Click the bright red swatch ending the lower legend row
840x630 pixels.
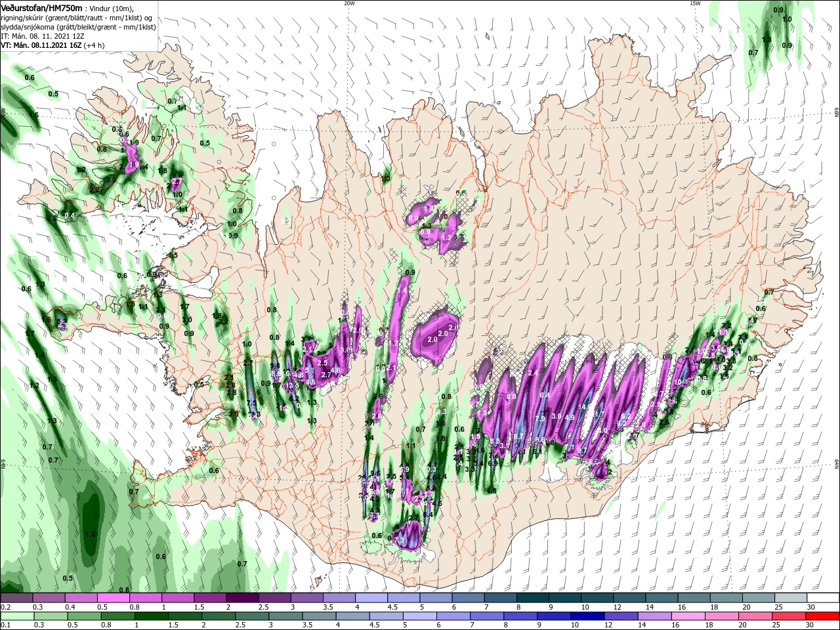tap(823, 616)
